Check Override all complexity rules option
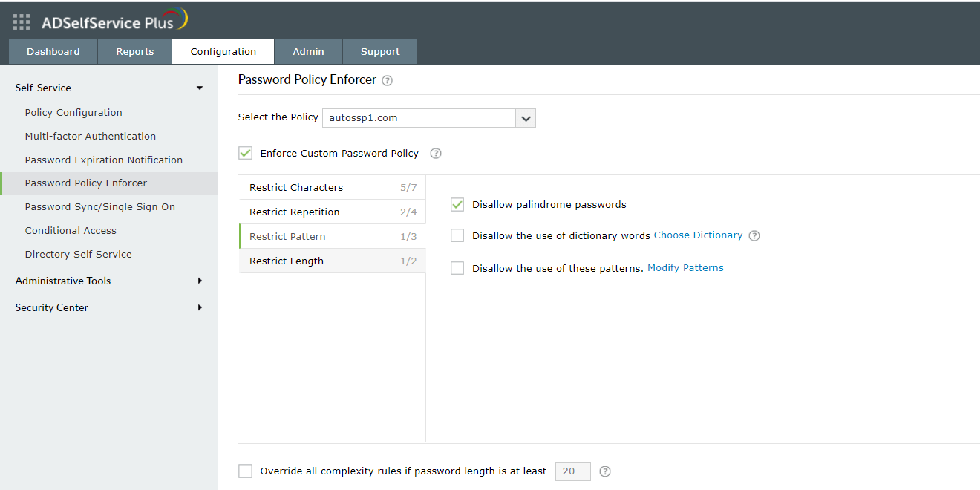 (245, 471)
